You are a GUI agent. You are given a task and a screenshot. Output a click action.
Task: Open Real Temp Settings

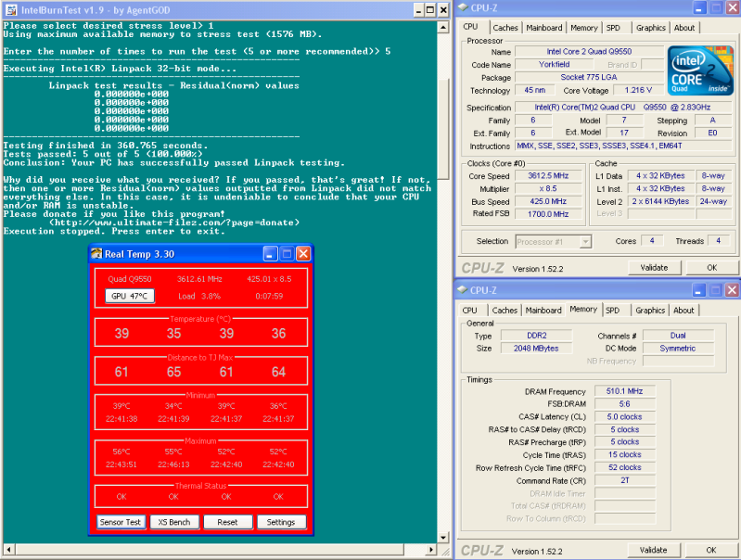281,522
